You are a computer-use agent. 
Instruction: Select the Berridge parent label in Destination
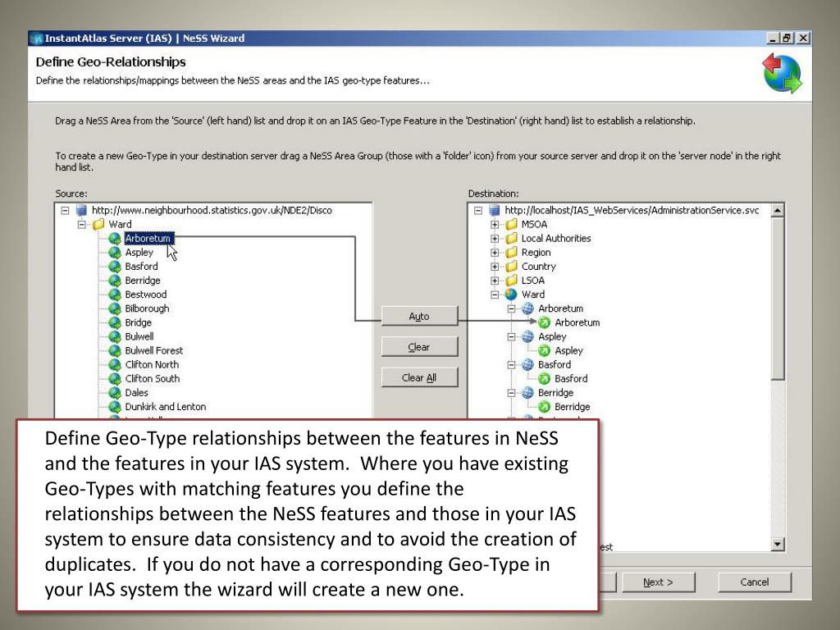(x=555, y=393)
